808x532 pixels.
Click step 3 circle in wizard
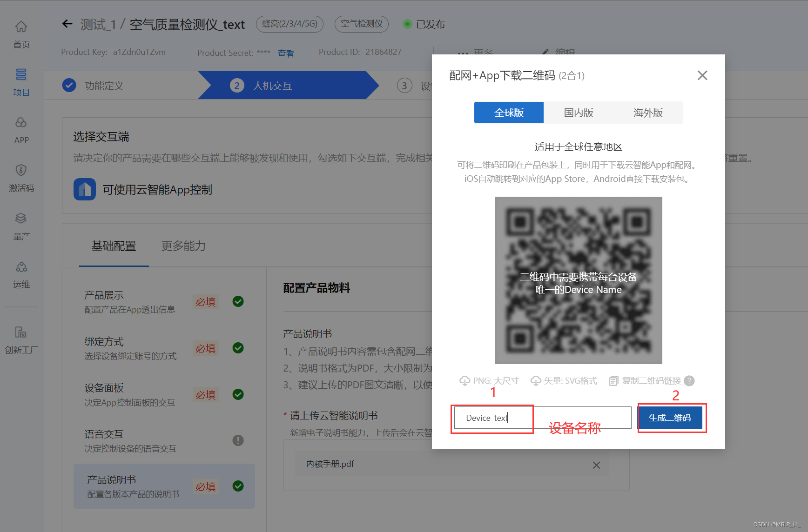point(404,86)
